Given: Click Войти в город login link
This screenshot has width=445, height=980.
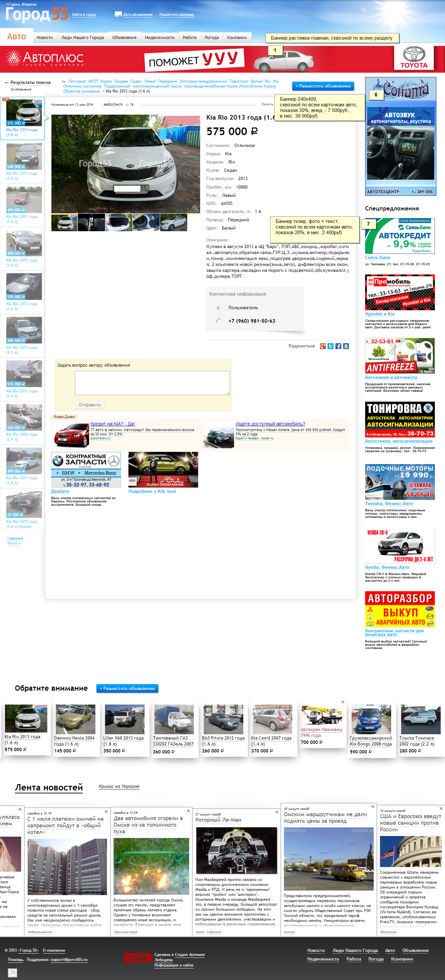Looking at the screenshot, I should [x=84, y=15].
